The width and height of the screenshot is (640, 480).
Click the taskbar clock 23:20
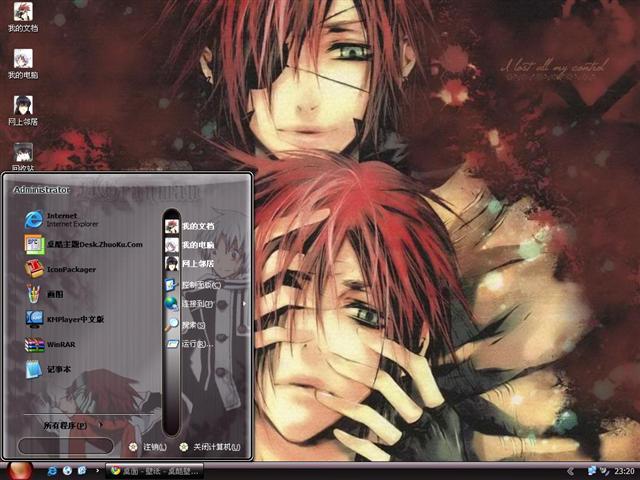click(624, 471)
